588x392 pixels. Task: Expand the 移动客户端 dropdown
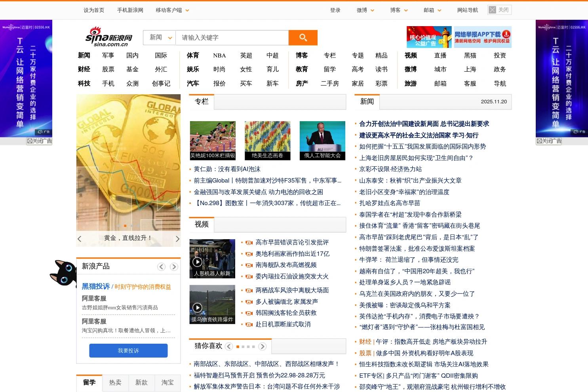(x=172, y=10)
